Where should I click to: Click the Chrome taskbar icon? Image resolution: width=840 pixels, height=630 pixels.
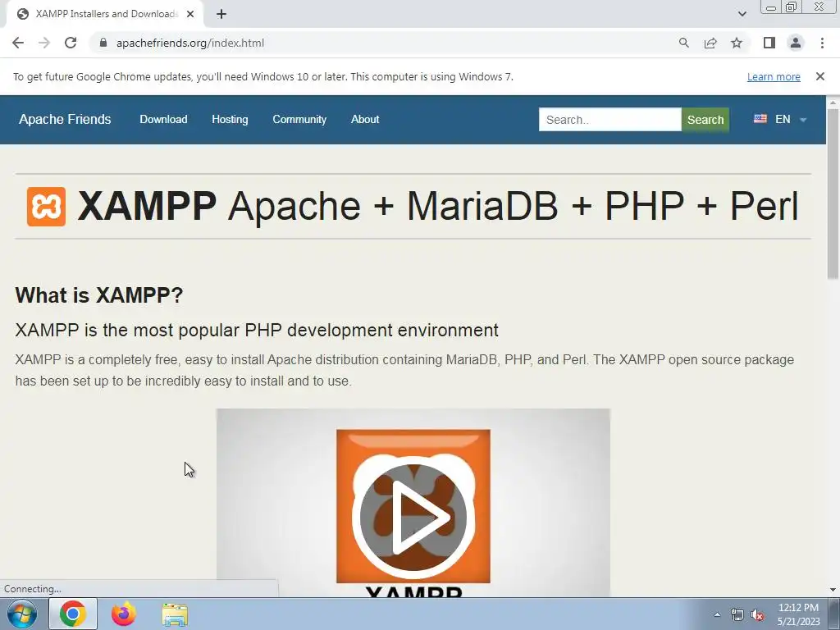pyautogui.click(x=73, y=614)
